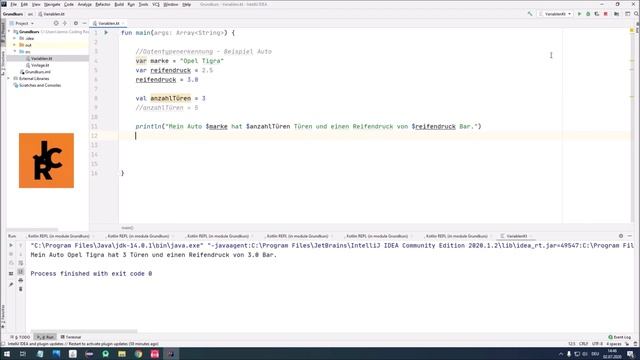Click the Grundkurs breadcrumb in the navigation bar
Screen dimensions: 640x360
pyautogui.click(x=13, y=14)
